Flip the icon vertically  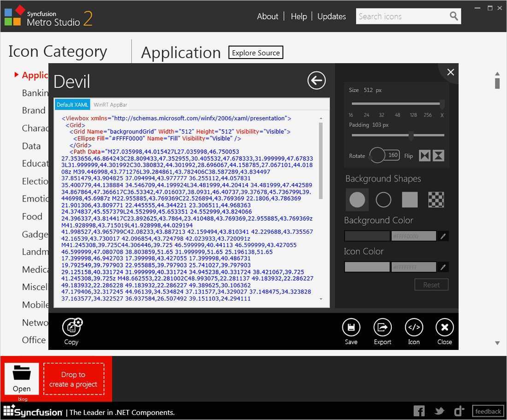pos(439,156)
